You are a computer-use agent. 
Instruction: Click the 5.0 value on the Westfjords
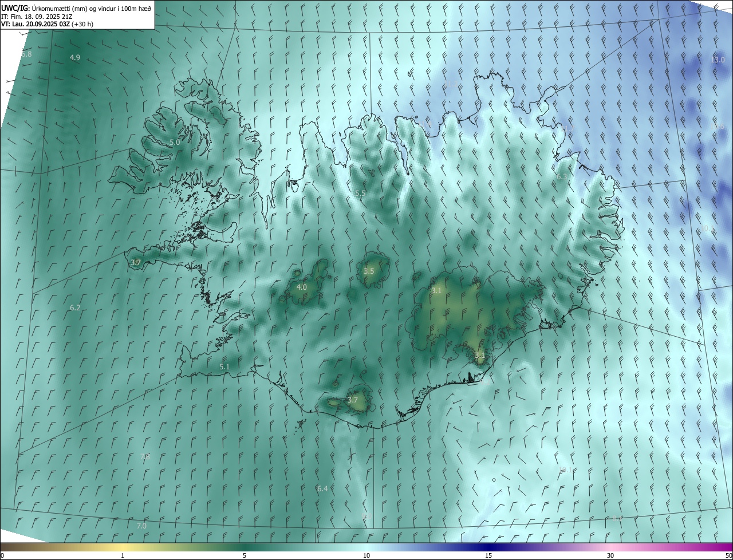pyautogui.click(x=175, y=142)
